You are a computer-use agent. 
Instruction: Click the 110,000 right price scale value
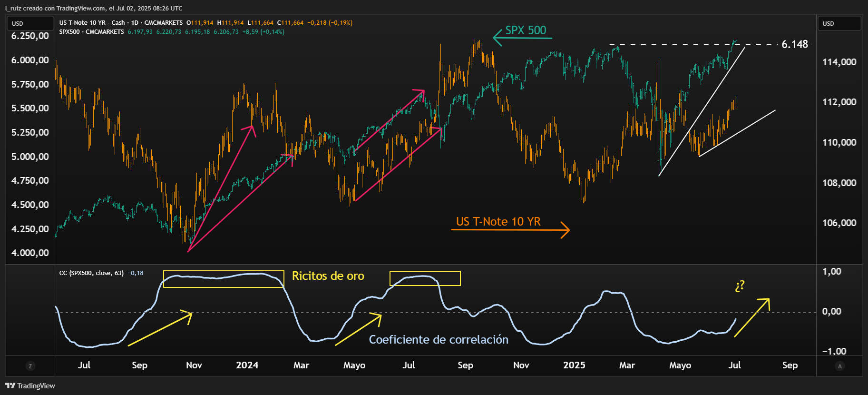pos(839,142)
